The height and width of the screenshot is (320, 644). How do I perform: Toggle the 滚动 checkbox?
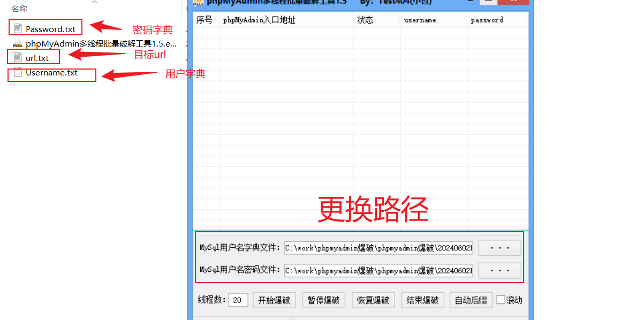501,300
